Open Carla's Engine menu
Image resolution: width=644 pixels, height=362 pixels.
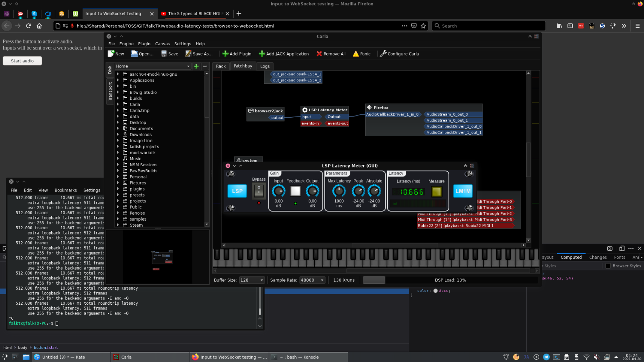click(x=126, y=44)
